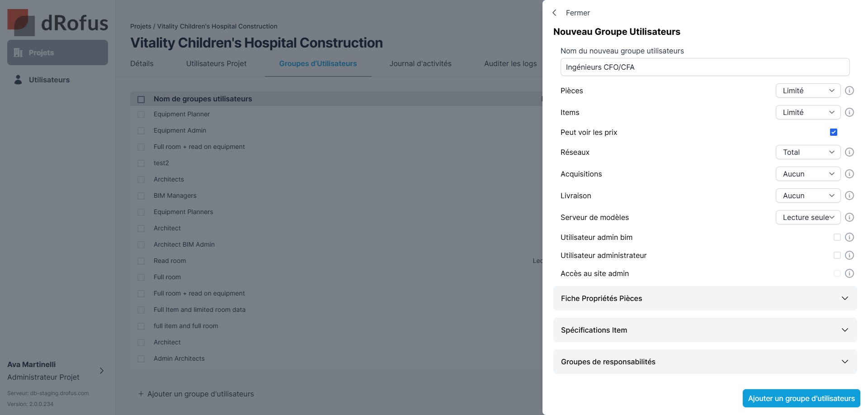Viewport: 868px width, 415px height.
Task: Click the new group name input field
Action: (x=705, y=67)
